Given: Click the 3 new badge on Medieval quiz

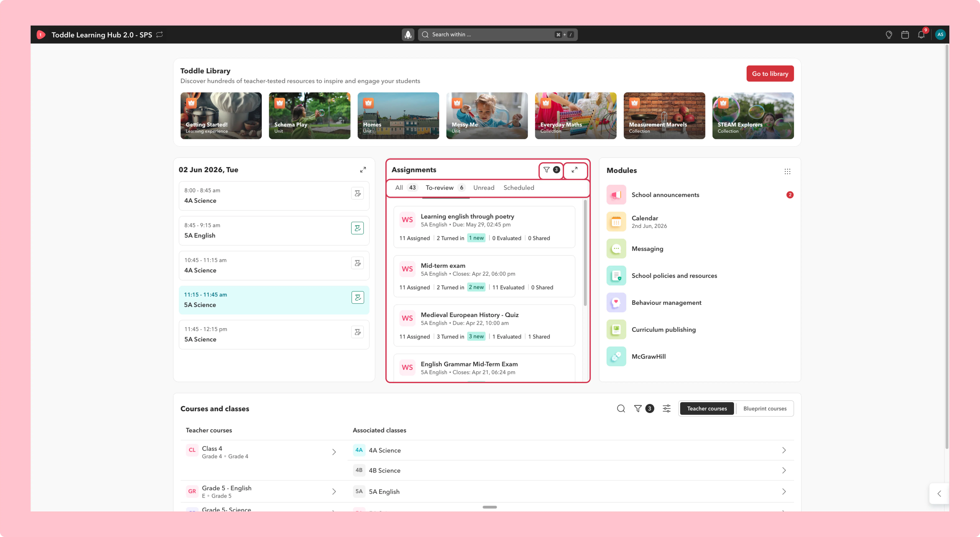Looking at the screenshot, I should pos(476,337).
